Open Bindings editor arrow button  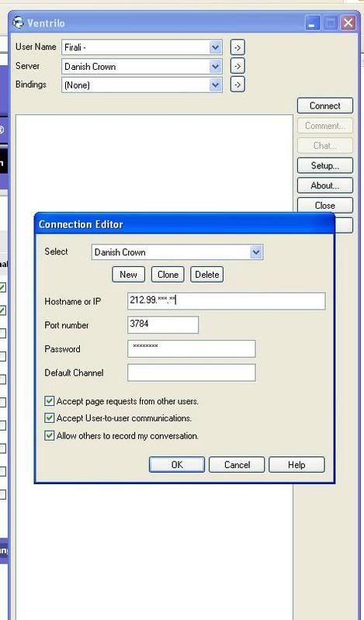237,85
